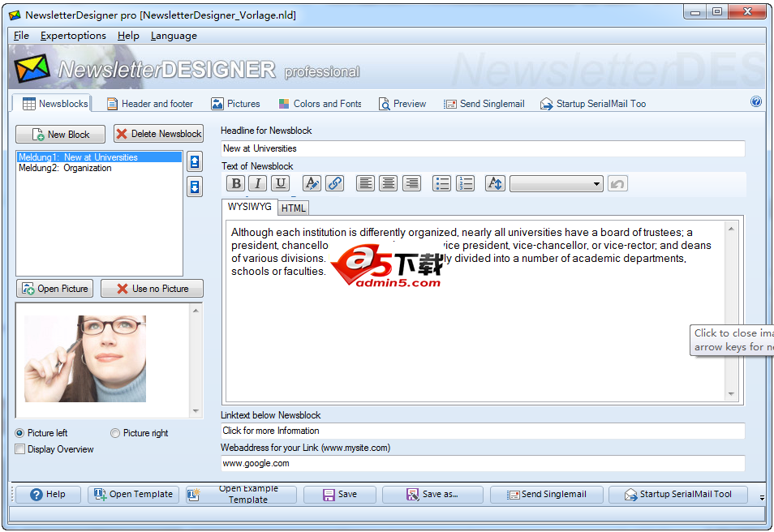Open the Colors and Fonts tab

click(320, 104)
